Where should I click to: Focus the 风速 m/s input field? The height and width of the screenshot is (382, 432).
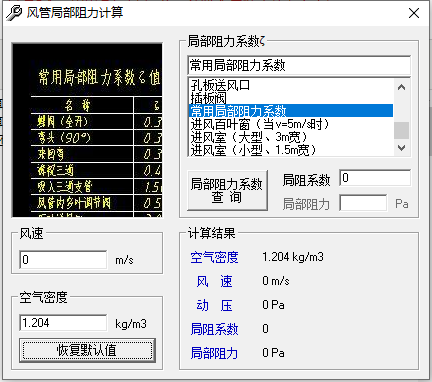pos(63,260)
